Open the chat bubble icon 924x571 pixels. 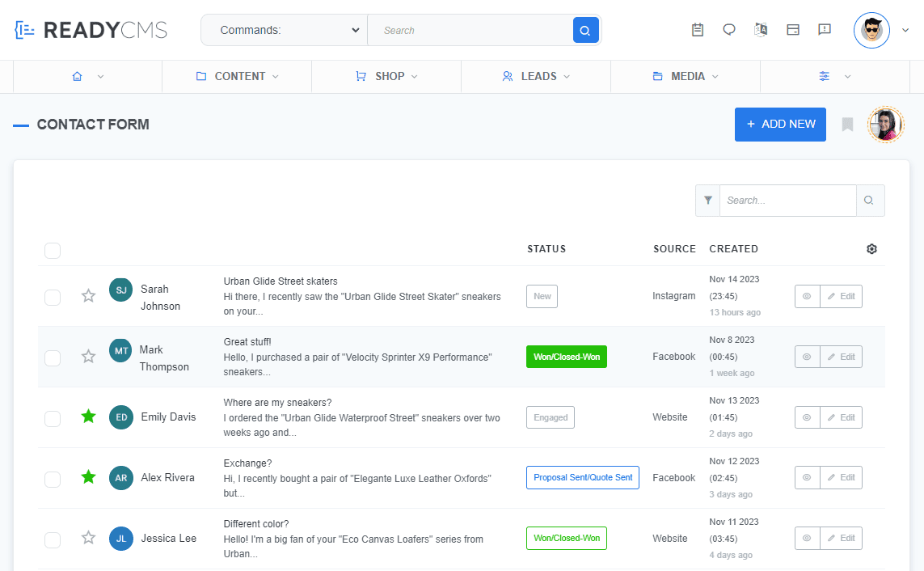pos(729,29)
